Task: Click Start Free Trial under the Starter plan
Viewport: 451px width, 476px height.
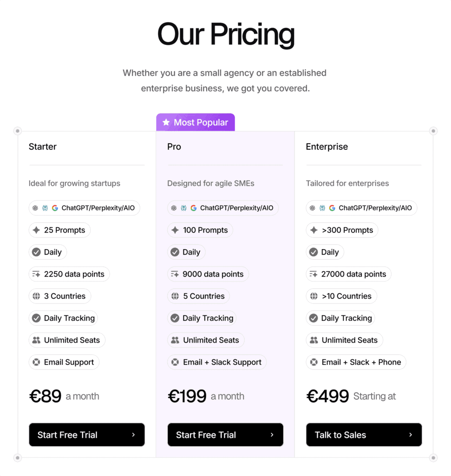Action: (x=86, y=435)
